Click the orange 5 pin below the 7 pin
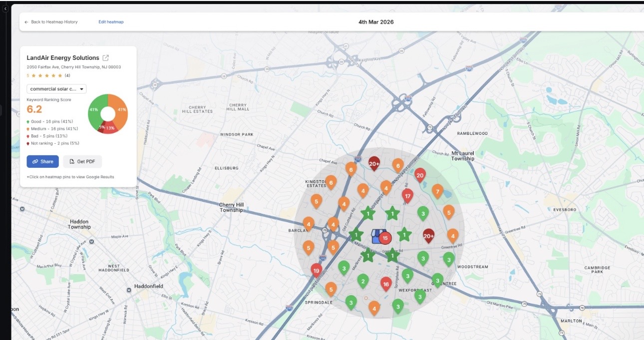The image size is (644, 340). click(449, 213)
